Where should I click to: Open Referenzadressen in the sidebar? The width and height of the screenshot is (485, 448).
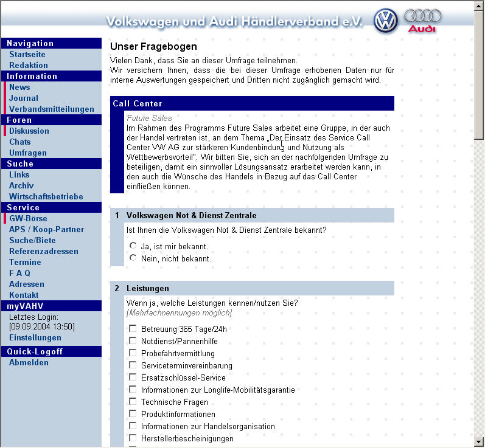[x=44, y=251]
